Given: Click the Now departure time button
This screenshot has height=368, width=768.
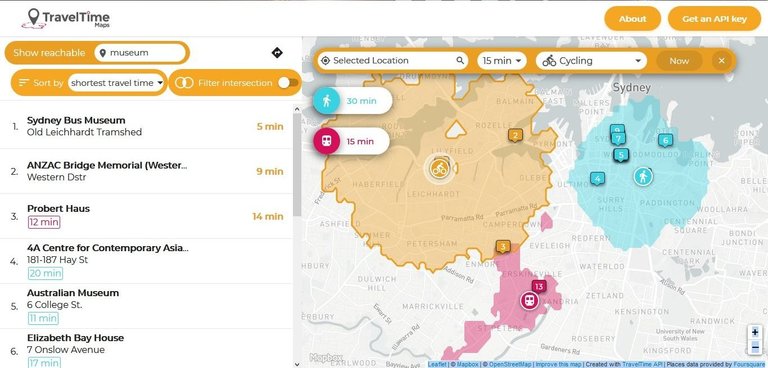Looking at the screenshot, I should (679, 61).
